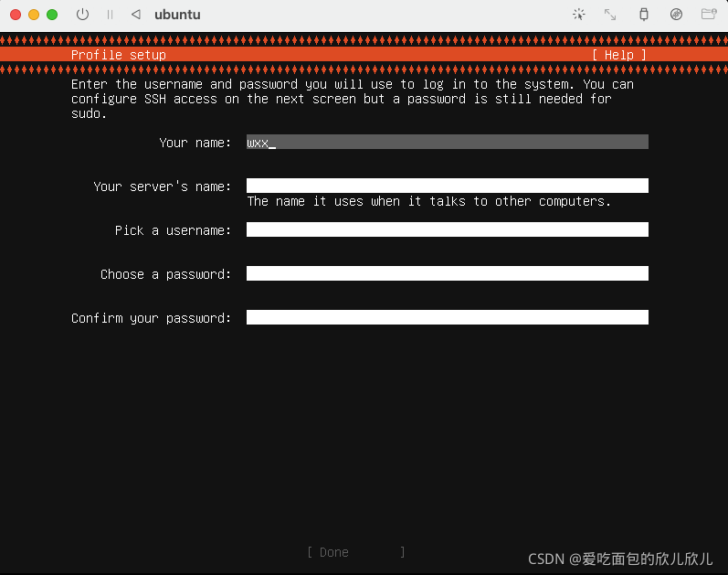Image resolution: width=728 pixels, height=575 pixels.
Task: Click the 'Your name:' label
Action: point(195,143)
